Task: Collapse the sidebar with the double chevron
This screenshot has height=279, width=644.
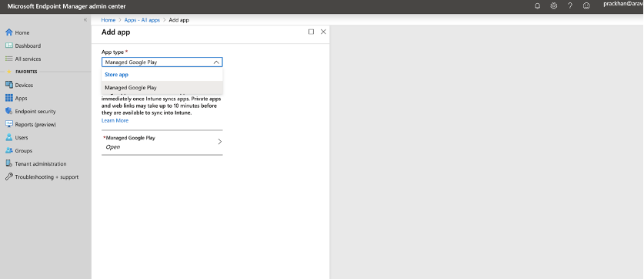Action: point(85,20)
